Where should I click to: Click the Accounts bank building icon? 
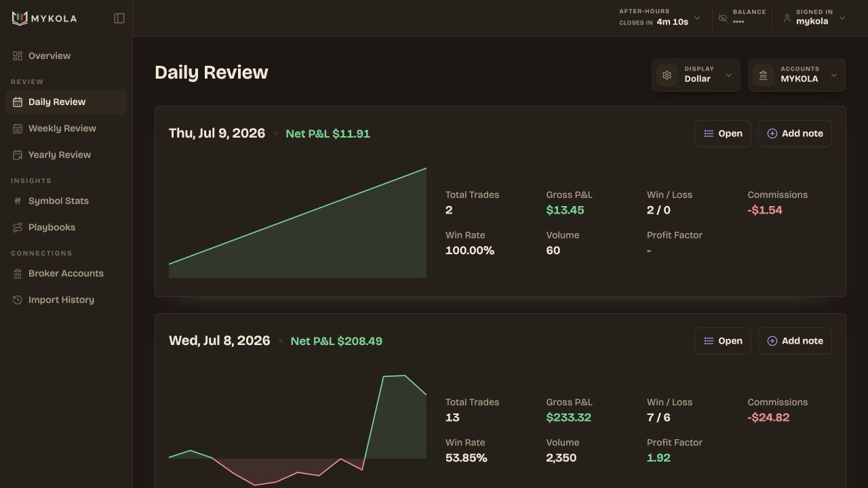click(763, 75)
